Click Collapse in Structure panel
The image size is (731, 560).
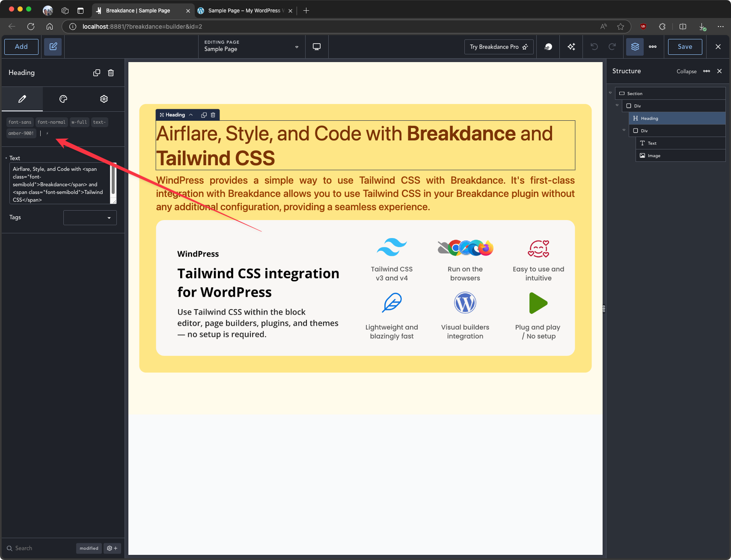(x=686, y=71)
